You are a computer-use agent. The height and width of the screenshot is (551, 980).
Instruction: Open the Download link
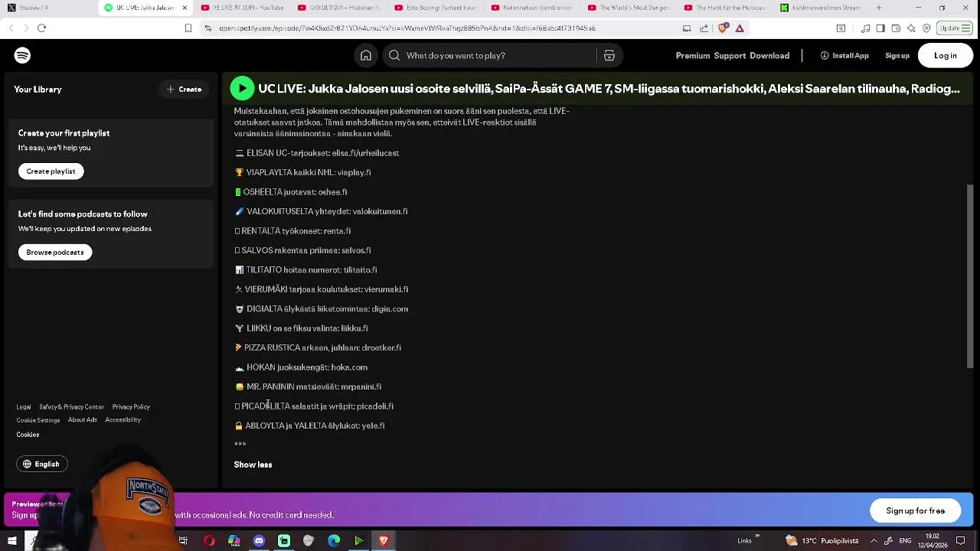769,56
